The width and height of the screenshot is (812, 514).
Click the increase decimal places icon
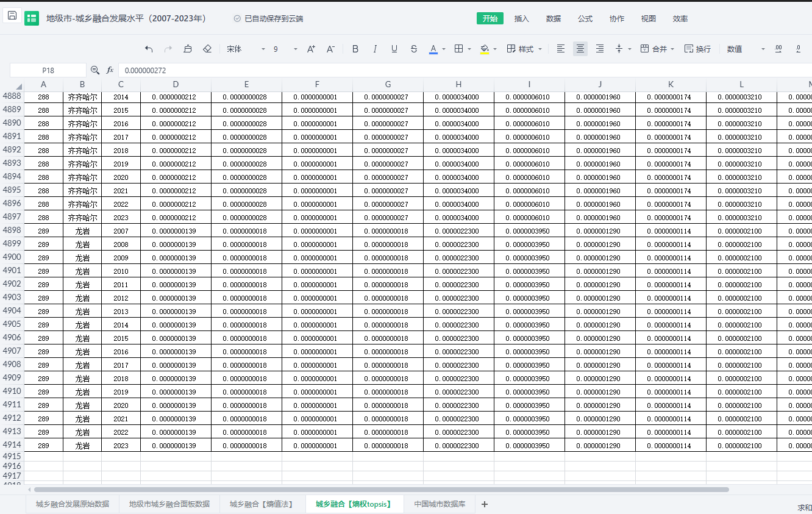point(778,49)
